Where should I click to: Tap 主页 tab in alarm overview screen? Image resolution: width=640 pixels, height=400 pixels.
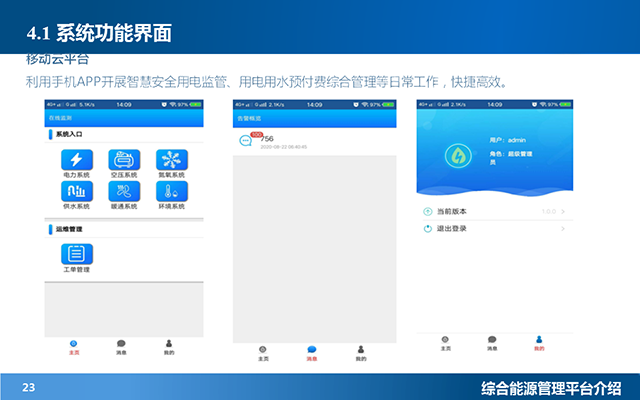coord(263,353)
